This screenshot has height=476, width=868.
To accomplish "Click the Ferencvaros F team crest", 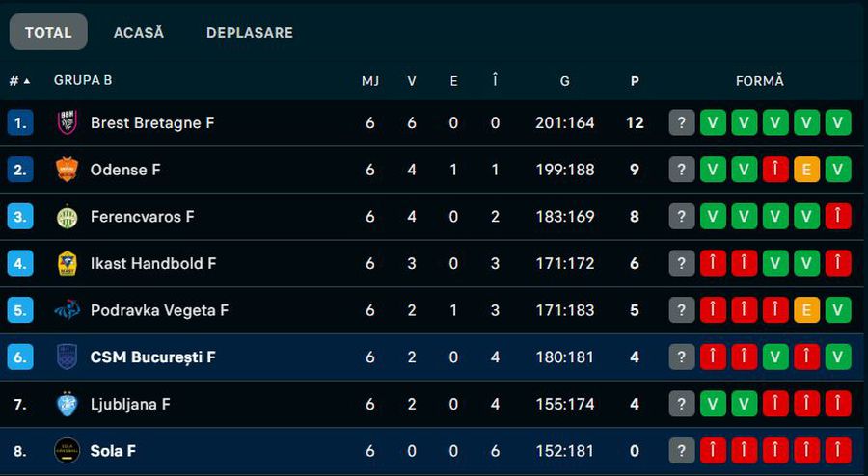I will coord(67,217).
